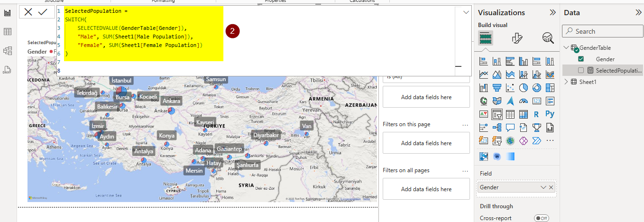Click the İstanbul label on map
This screenshot has height=222, width=644.
[x=121, y=81]
